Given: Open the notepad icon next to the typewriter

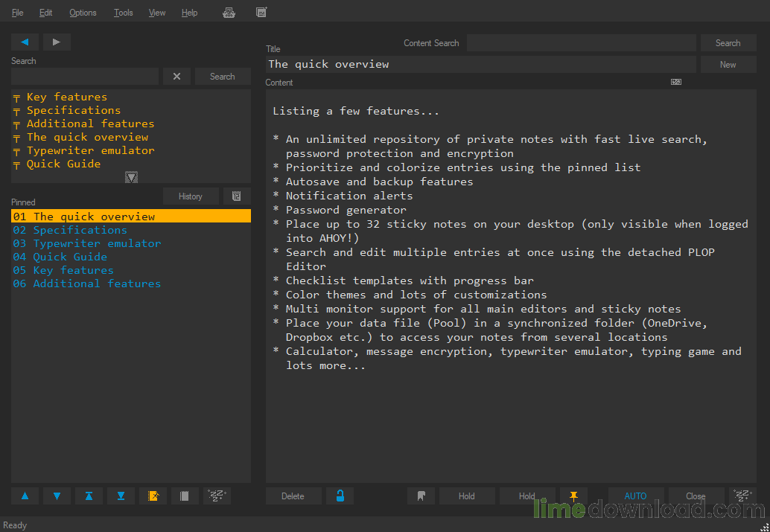Looking at the screenshot, I should tap(261, 13).
